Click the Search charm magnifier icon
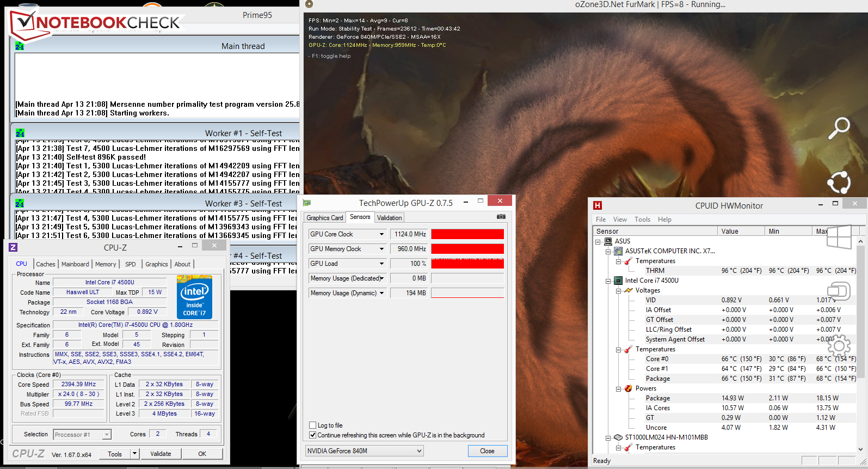The image size is (868, 469). 839,128
